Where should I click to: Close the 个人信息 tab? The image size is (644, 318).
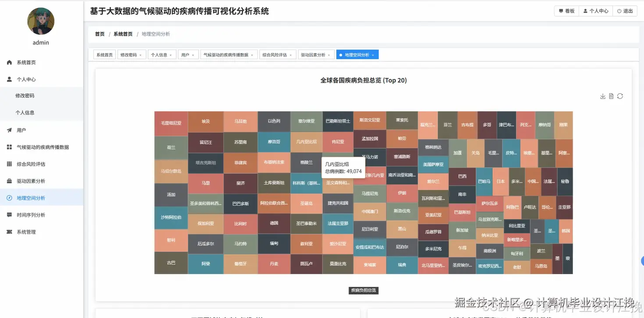coord(171,55)
